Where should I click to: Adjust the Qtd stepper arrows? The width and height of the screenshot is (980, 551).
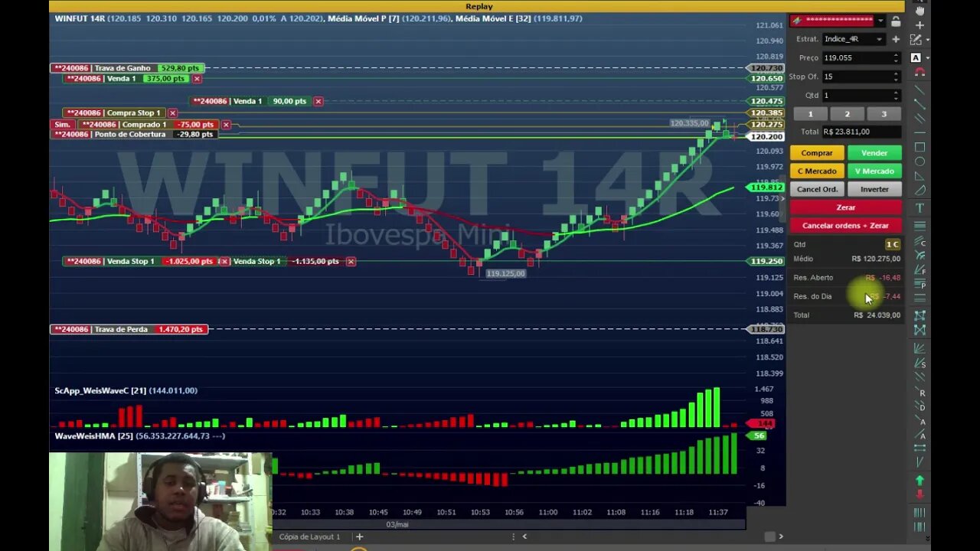(x=896, y=96)
